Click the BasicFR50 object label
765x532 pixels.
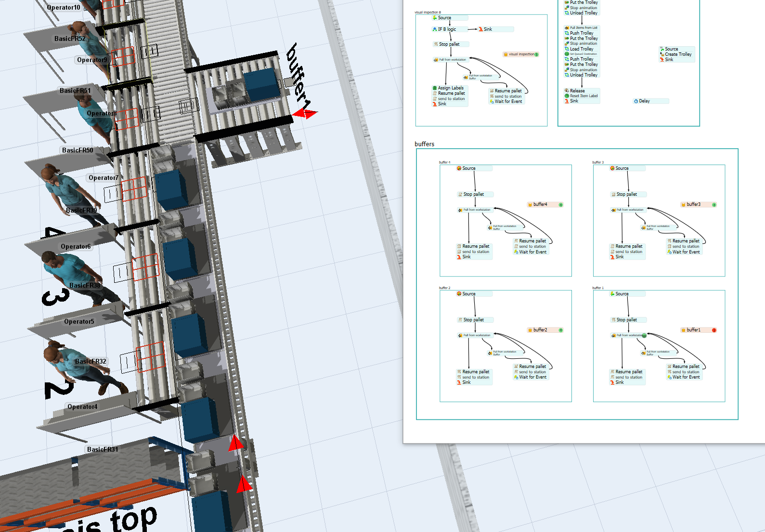point(78,151)
